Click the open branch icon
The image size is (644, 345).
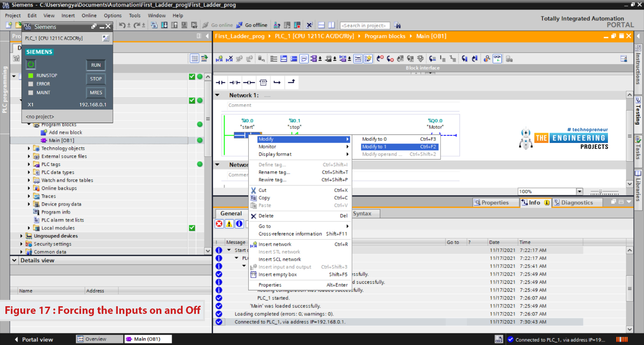[x=277, y=83]
